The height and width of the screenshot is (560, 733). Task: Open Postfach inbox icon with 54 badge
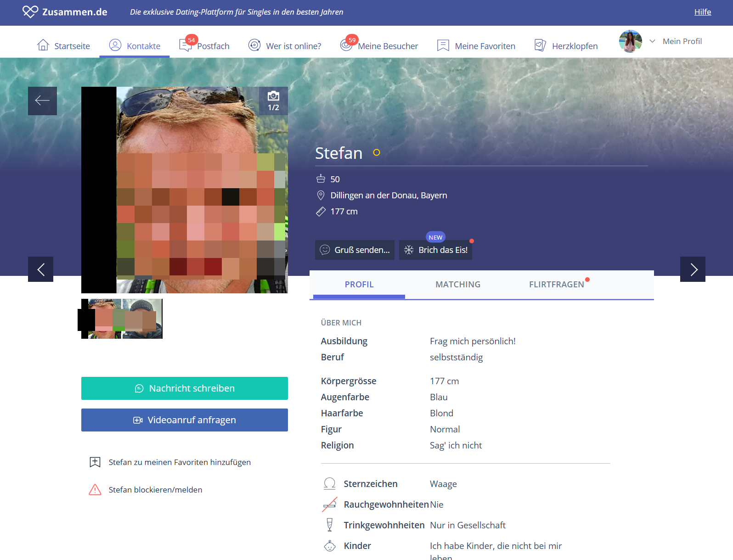(186, 45)
